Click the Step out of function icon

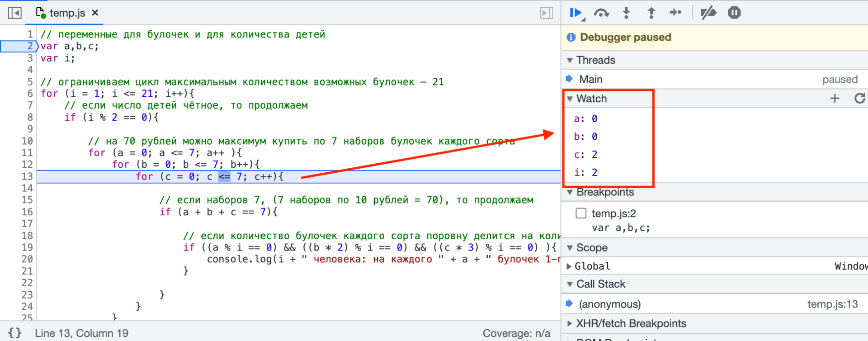pyautogui.click(x=651, y=13)
